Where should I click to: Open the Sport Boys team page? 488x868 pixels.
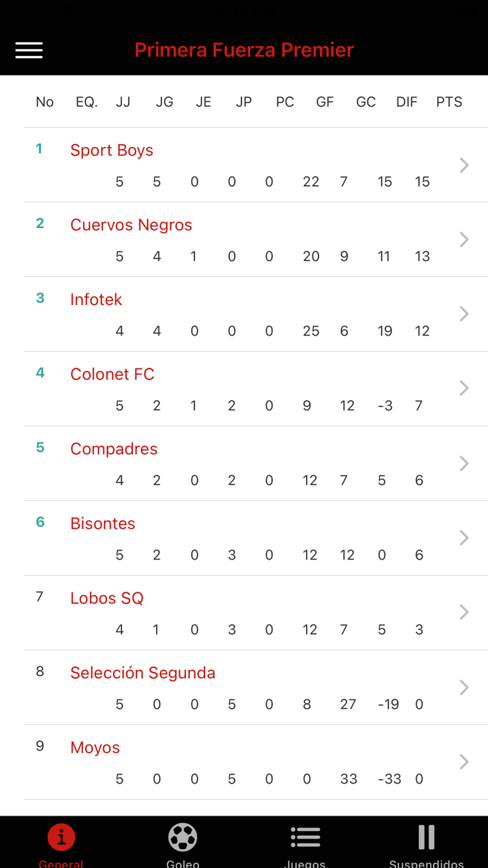[x=112, y=150]
